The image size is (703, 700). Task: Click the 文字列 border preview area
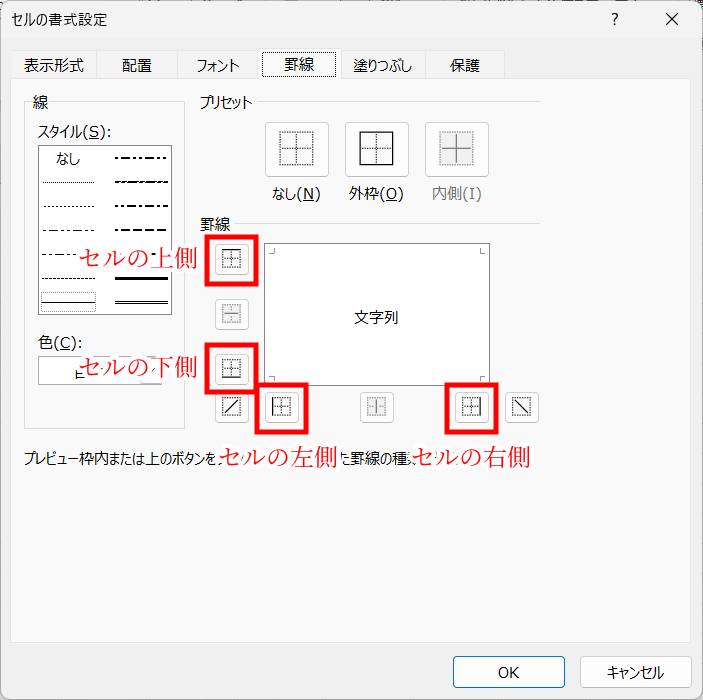377,314
